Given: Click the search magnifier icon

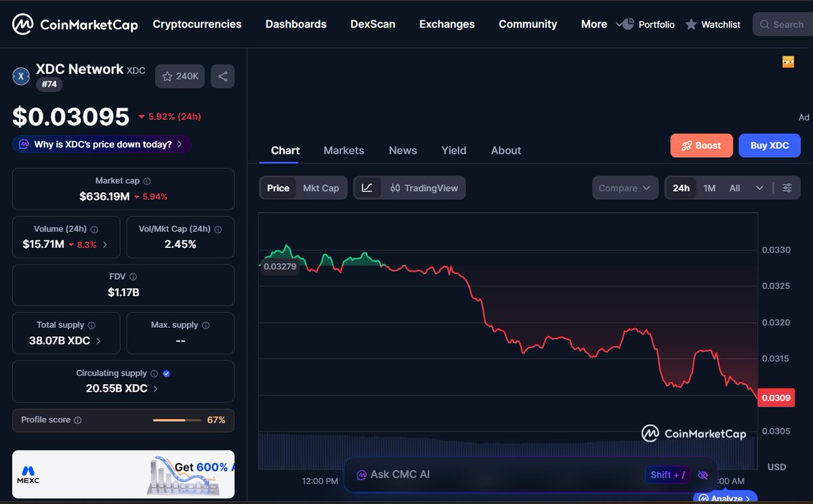Looking at the screenshot, I should (765, 24).
